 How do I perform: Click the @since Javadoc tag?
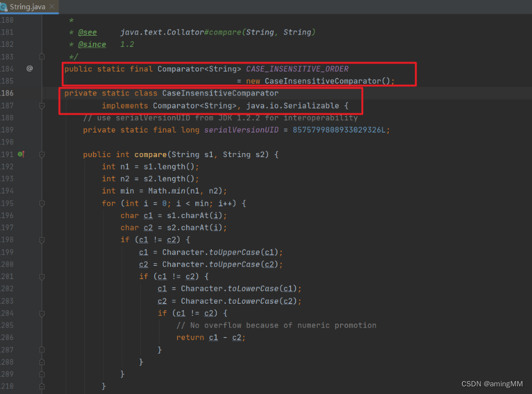click(x=92, y=45)
